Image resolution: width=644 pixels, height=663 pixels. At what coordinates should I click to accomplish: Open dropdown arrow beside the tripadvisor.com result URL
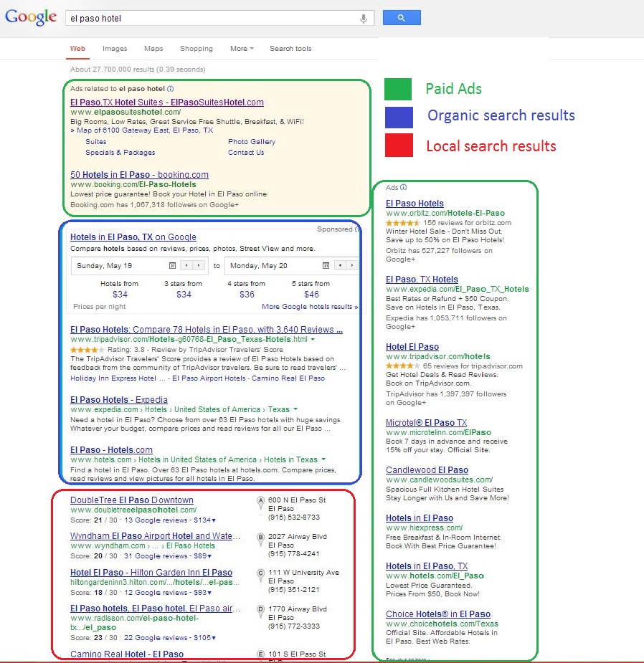pyautogui.click(x=313, y=340)
